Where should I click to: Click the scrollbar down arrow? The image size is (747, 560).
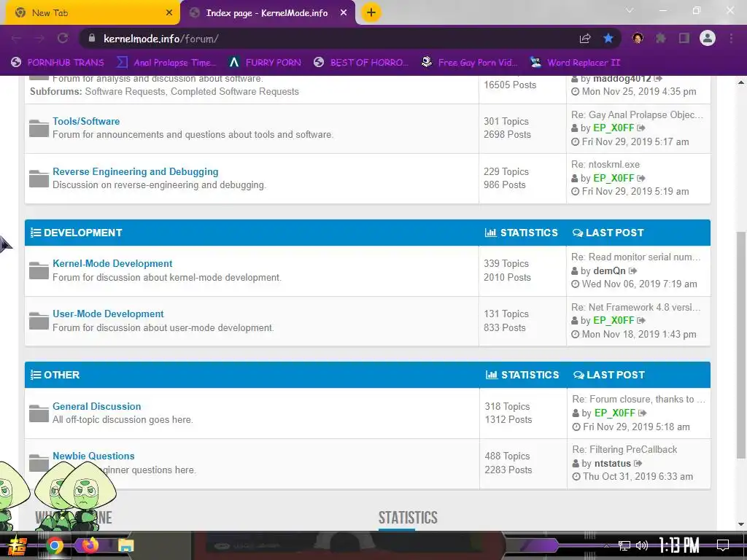pyautogui.click(x=741, y=524)
